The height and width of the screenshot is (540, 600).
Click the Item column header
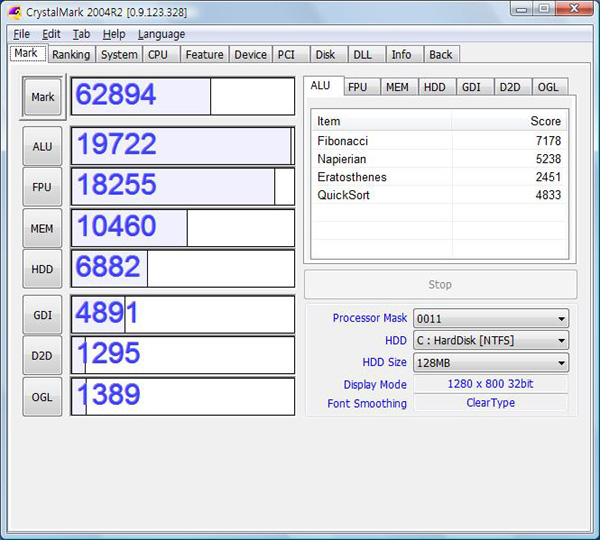(x=382, y=121)
